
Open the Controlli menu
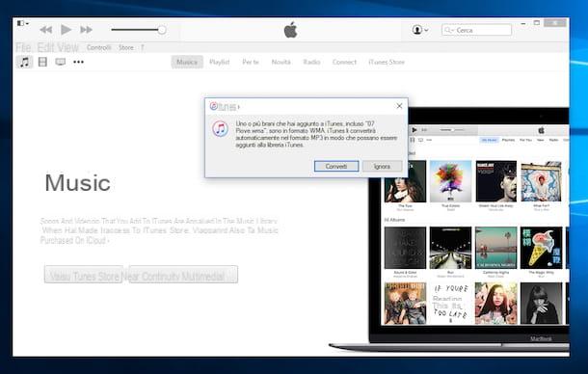(x=99, y=47)
